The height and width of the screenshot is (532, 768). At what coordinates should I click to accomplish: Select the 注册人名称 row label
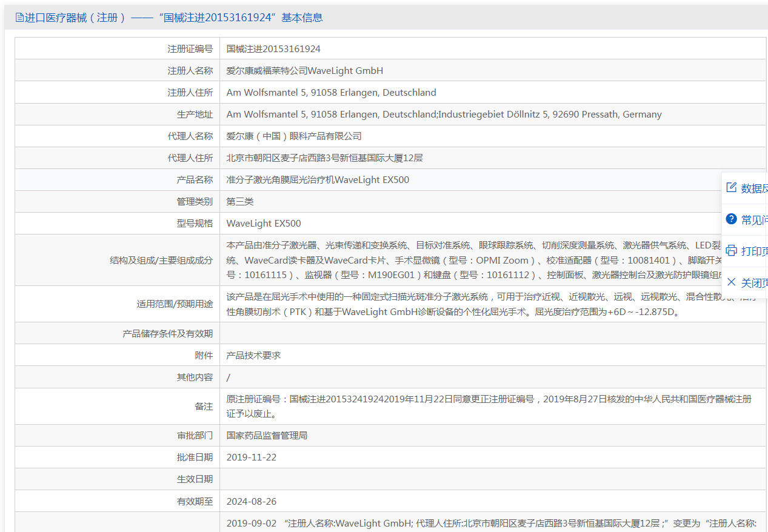[x=190, y=71]
